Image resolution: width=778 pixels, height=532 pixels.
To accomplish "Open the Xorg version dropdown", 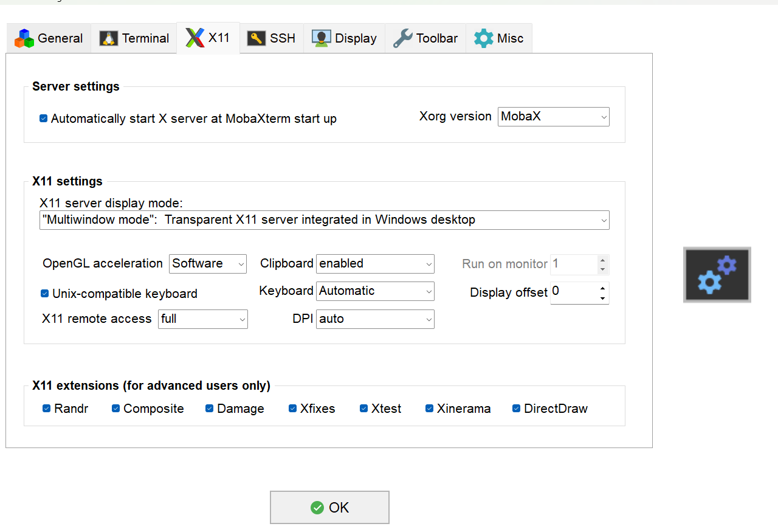I will pos(554,117).
